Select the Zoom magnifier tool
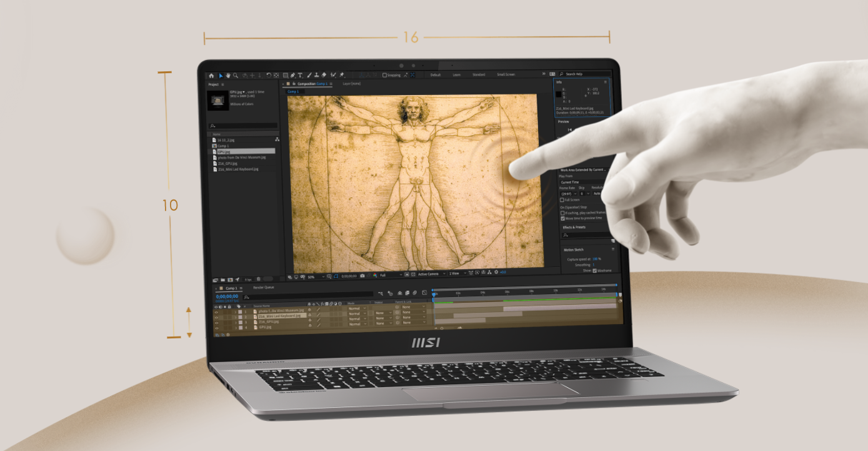The image size is (868, 451). tap(236, 76)
